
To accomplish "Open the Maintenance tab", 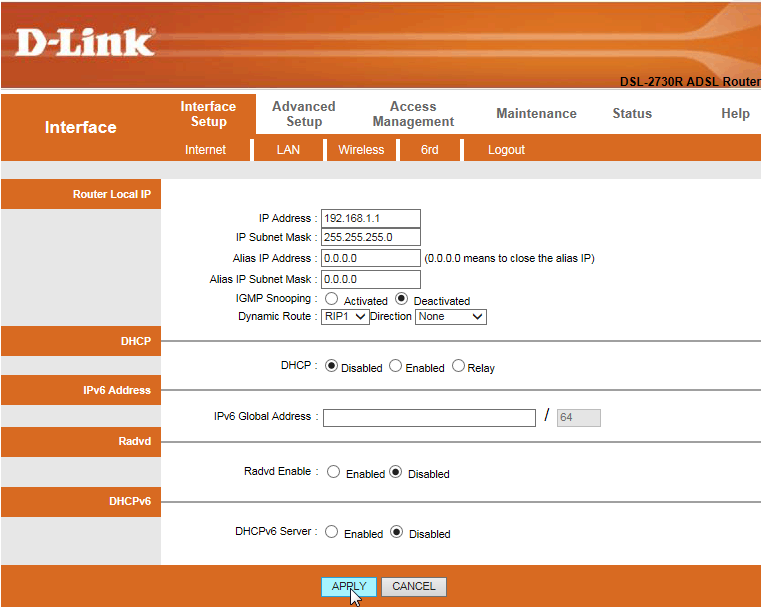I will click(536, 113).
